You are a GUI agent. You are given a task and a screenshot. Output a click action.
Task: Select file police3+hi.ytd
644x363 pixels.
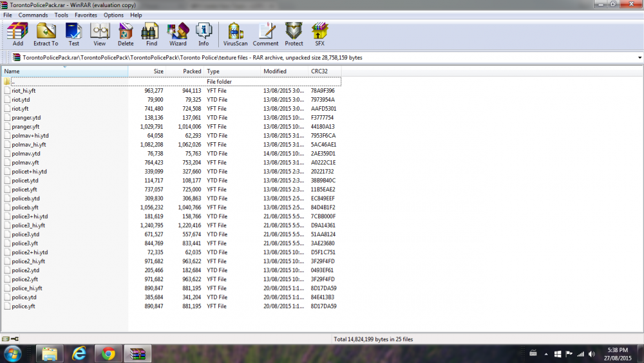coord(30,216)
